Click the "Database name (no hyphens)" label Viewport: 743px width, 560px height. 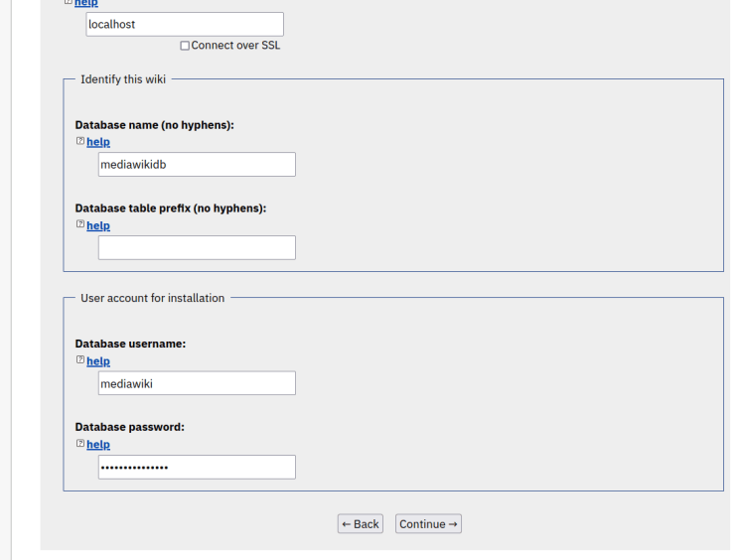click(x=154, y=125)
